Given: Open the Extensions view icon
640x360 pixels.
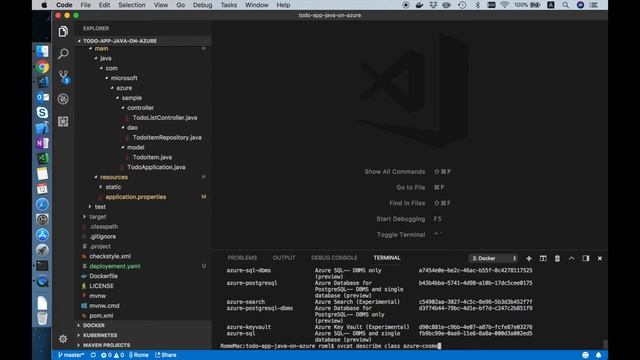Looking at the screenshot, I should tap(63, 121).
